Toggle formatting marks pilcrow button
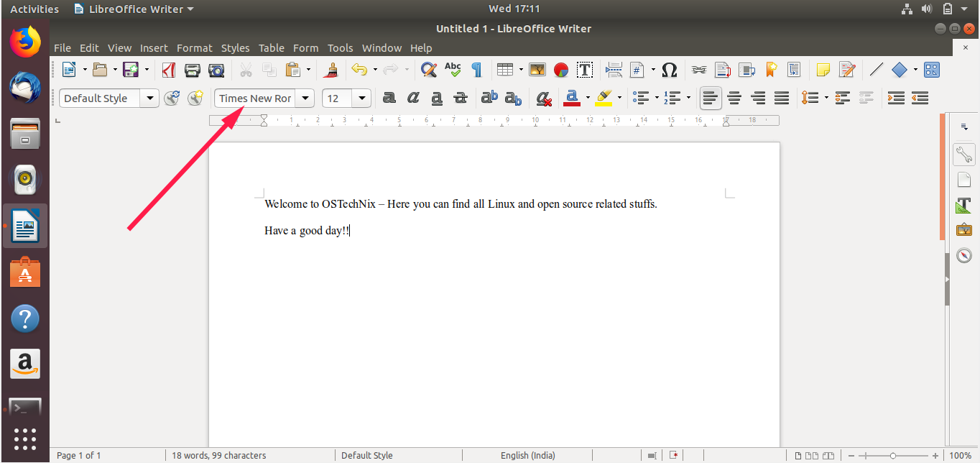980x463 pixels. click(476, 70)
